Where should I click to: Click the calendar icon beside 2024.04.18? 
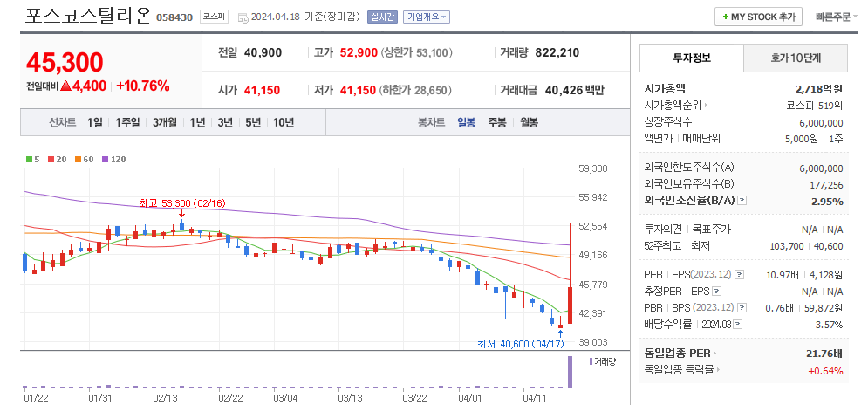(x=243, y=17)
